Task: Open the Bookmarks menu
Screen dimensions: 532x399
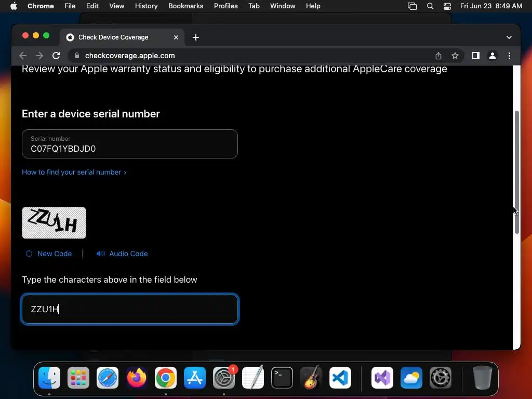Action: tap(185, 6)
